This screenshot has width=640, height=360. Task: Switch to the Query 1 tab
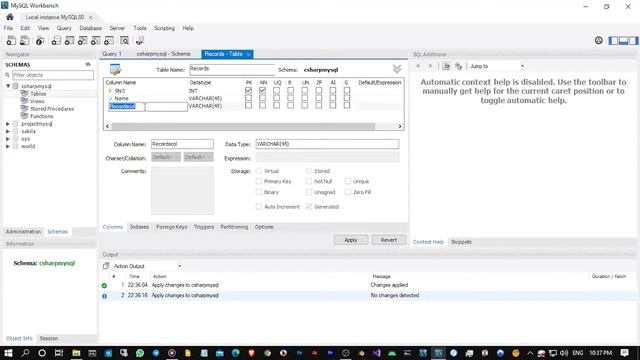[111, 54]
